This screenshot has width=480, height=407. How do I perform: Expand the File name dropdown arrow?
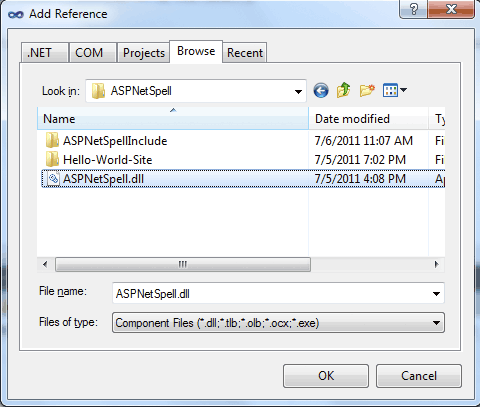(x=436, y=294)
